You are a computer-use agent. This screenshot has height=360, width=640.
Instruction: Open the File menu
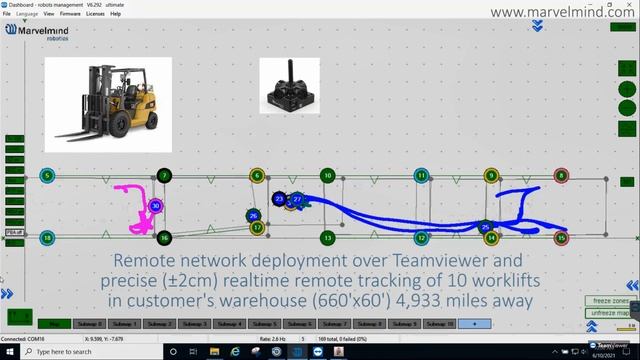7,14
